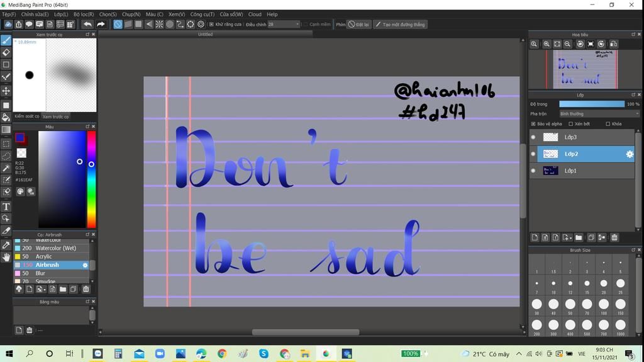This screenshot has height=362, width=644.
Task: Create a layer folder in layer panel
Action: pyautogui.click(x=579, y=237)
